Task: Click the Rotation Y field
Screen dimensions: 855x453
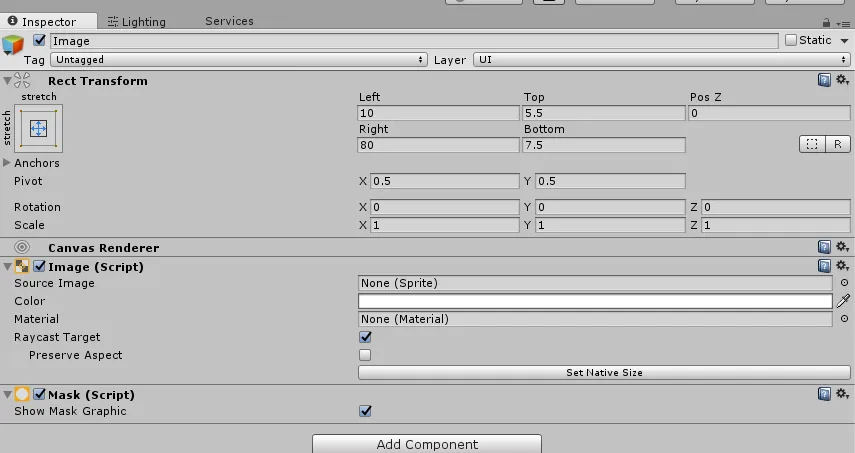Action: [610, 207]
